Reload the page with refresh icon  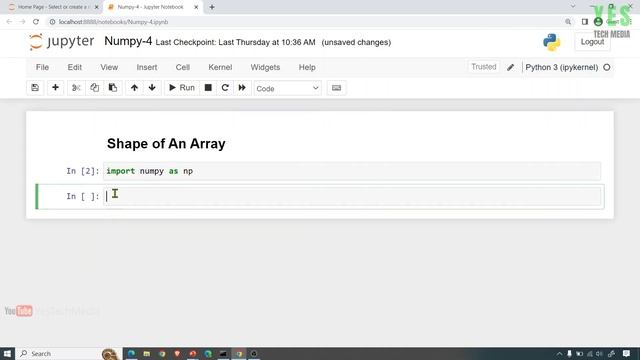(36, 22)
